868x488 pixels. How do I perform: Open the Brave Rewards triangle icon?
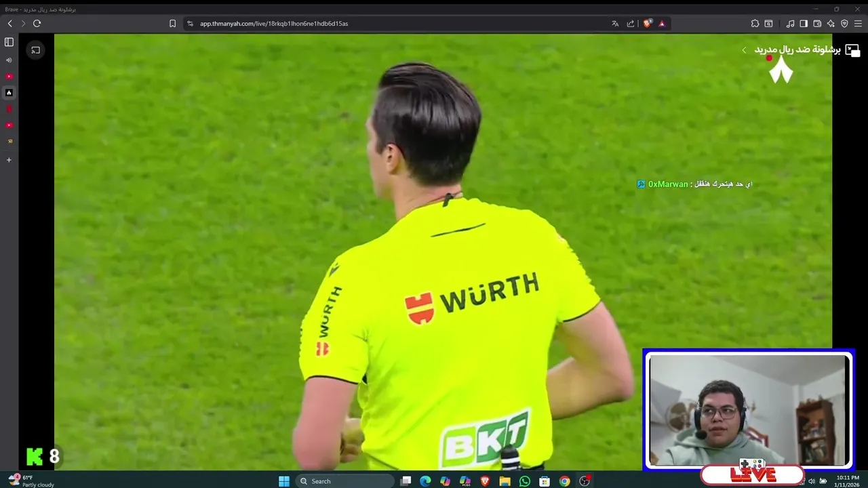point(662,23)
